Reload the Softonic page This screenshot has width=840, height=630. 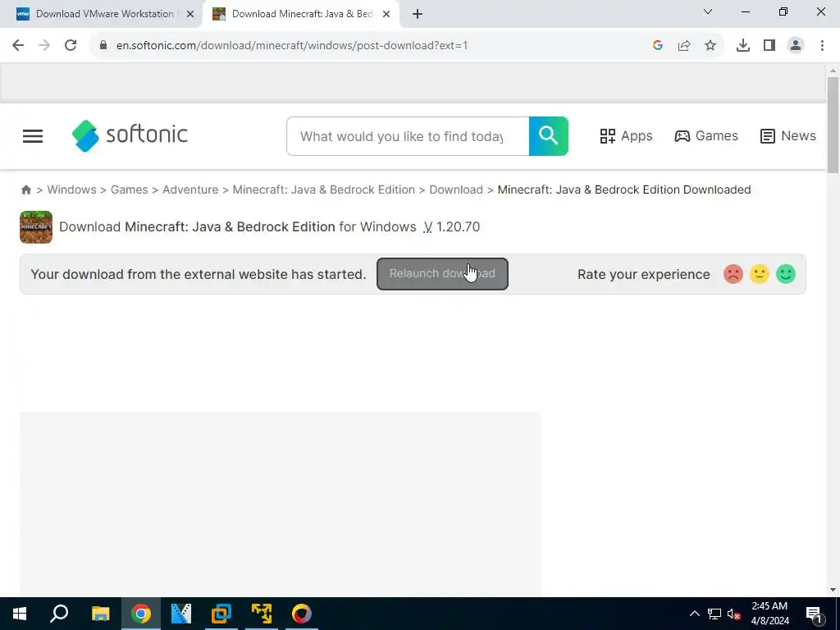click(x=71, y=46)
